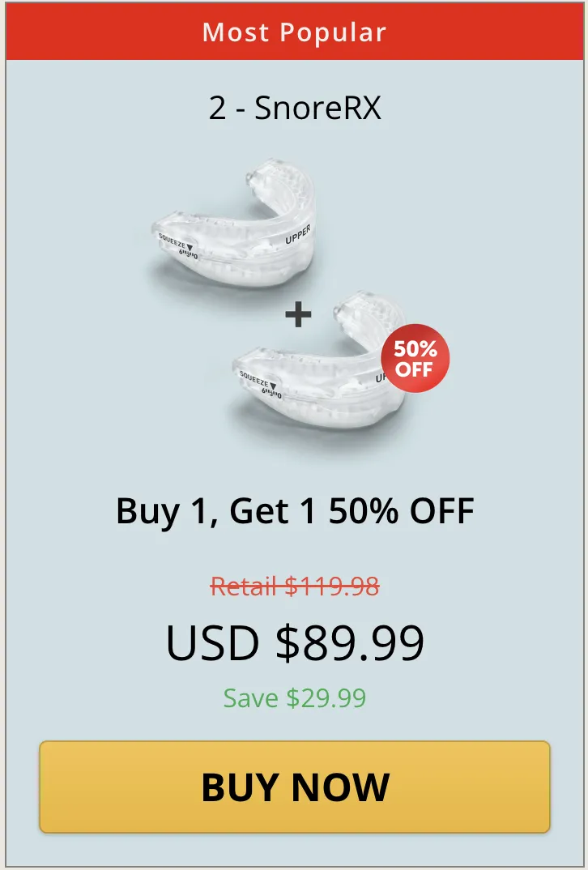Viewport: 588px width, 870px height.
Task: Click the $89.99 amount in the price
Action: [x=350, y=642]
